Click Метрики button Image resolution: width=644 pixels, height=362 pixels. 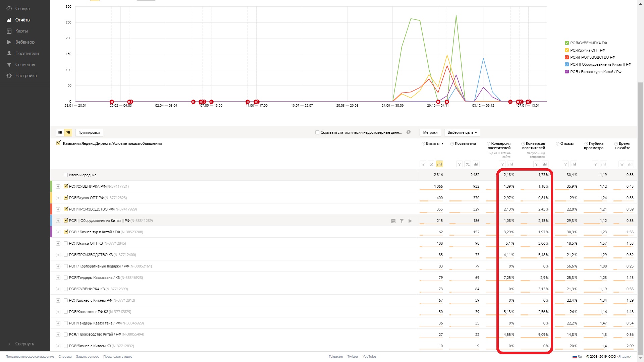[430, 132]
